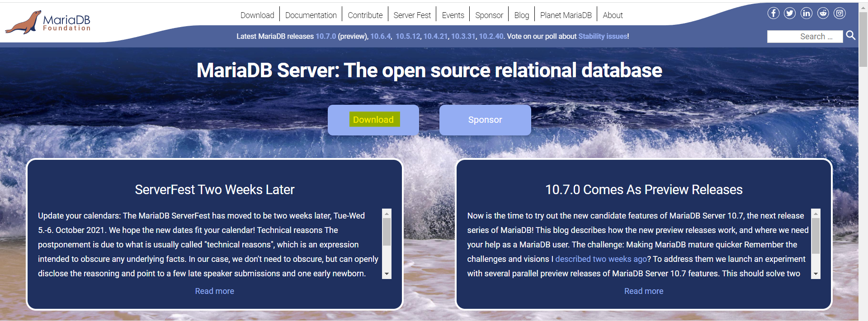
Task: Click the 10.7.0 Comes As Preview Releases heading
Action: pos(644,190)
